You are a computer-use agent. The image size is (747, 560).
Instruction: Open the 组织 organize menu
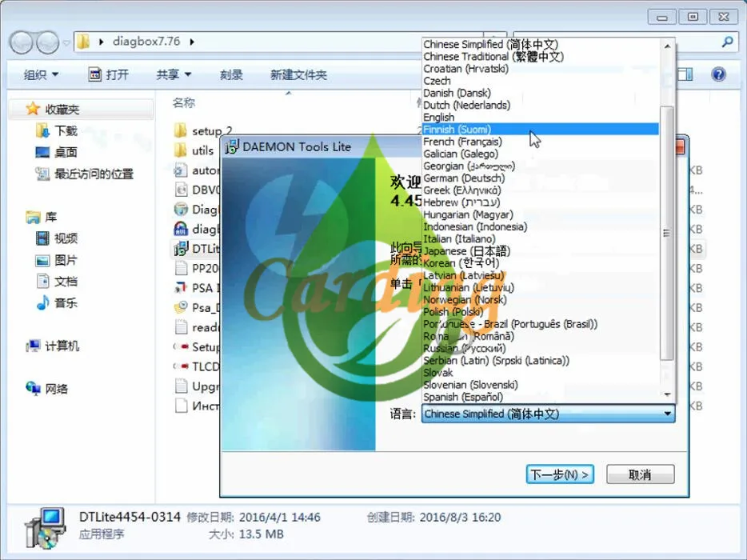(41, 75)
